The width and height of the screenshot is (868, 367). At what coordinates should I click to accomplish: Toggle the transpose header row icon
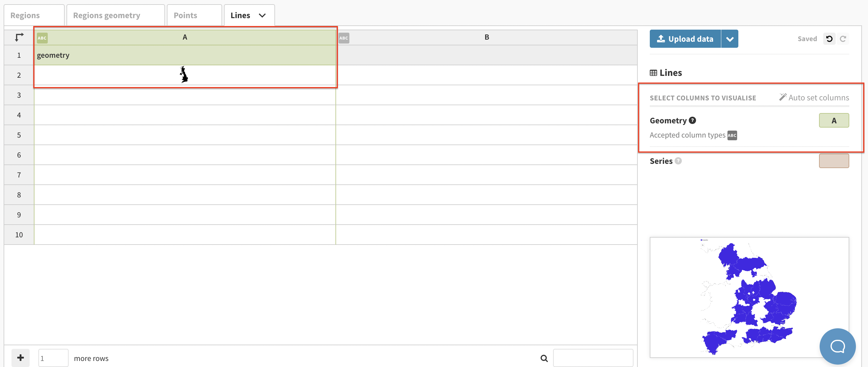[x=19, y=37]
